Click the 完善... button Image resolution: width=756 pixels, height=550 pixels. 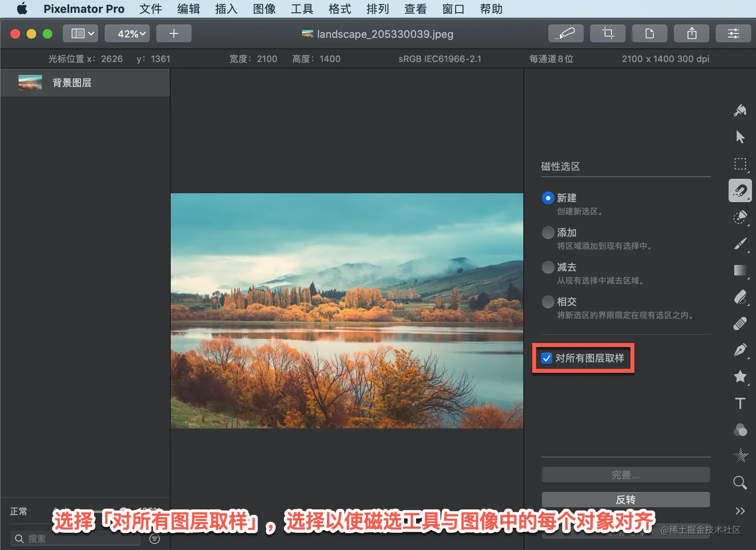coord(625,475)
